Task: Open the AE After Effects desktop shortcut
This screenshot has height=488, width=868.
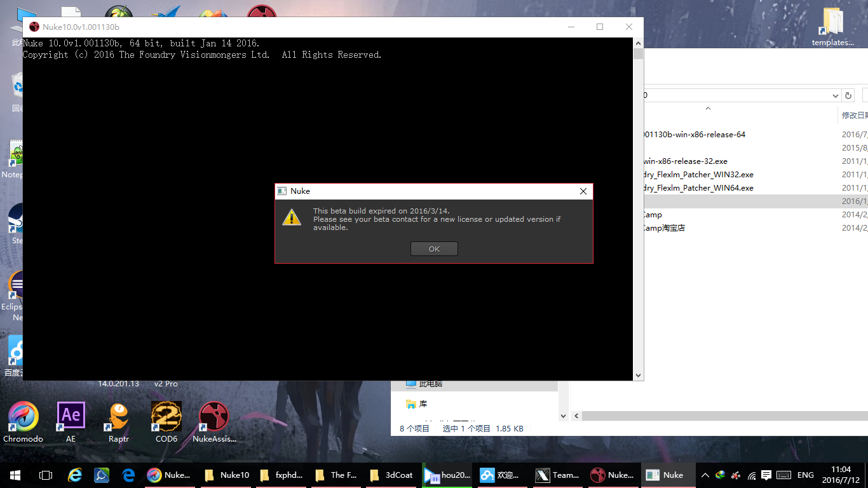Action: (71, 422)
